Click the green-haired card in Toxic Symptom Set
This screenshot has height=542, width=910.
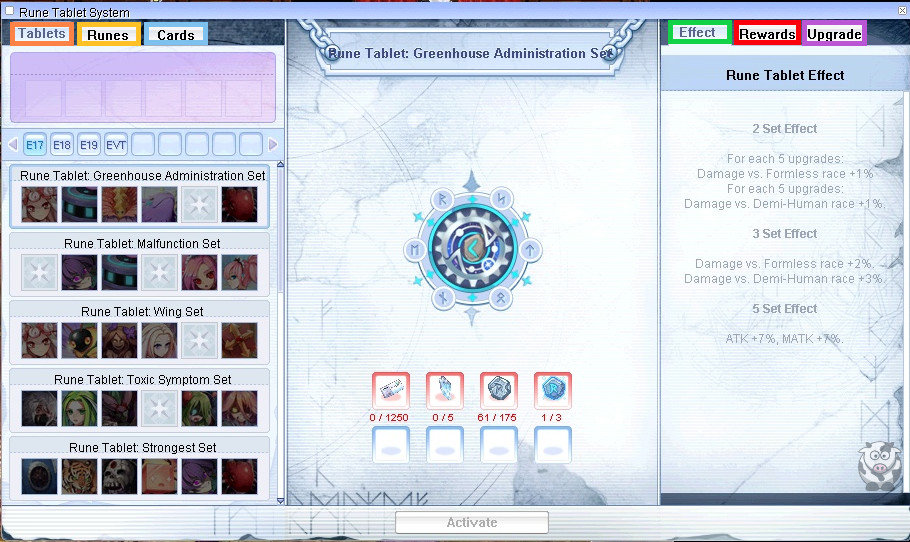(x=79, y=408)
